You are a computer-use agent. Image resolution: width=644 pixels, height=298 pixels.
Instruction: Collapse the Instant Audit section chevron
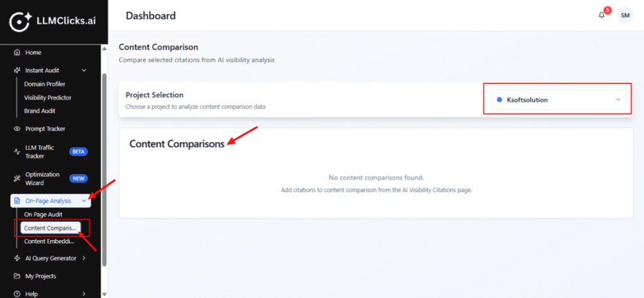coord(84,70)
